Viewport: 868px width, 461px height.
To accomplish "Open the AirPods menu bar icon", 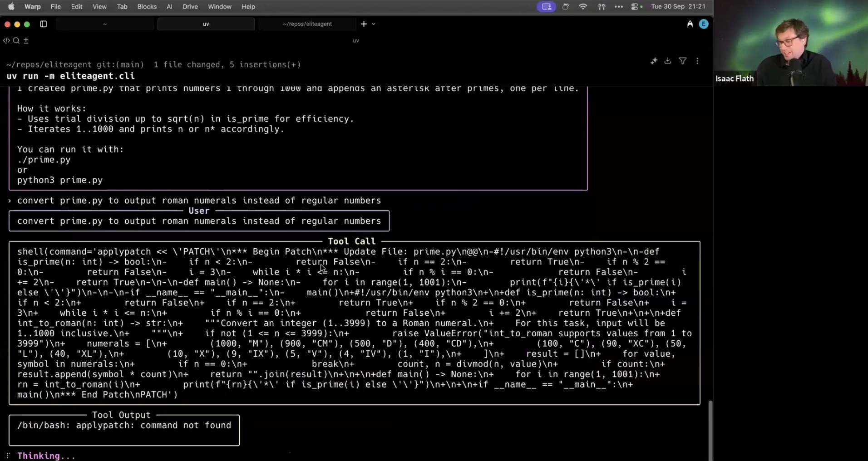I will tap(602, 6).
